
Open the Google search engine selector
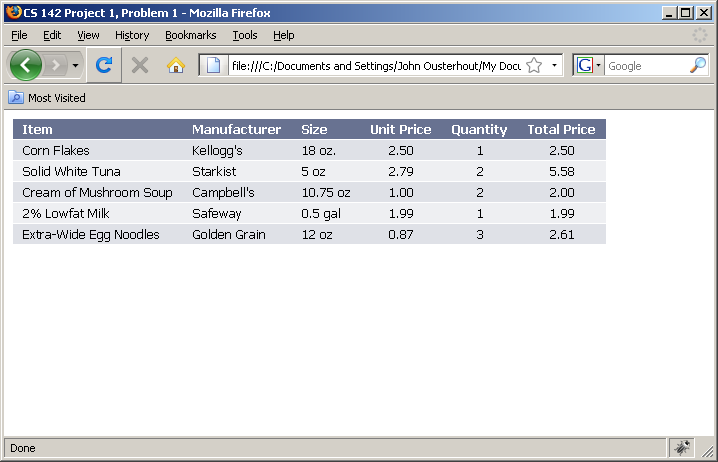tap(588, 66)
